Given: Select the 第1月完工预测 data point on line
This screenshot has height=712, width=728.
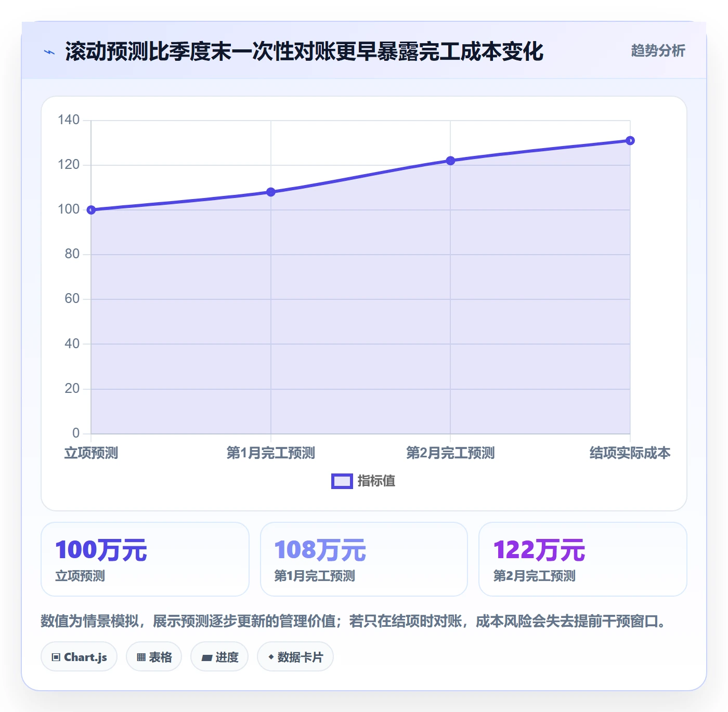Looking at the screenshot, I should 271,192.
